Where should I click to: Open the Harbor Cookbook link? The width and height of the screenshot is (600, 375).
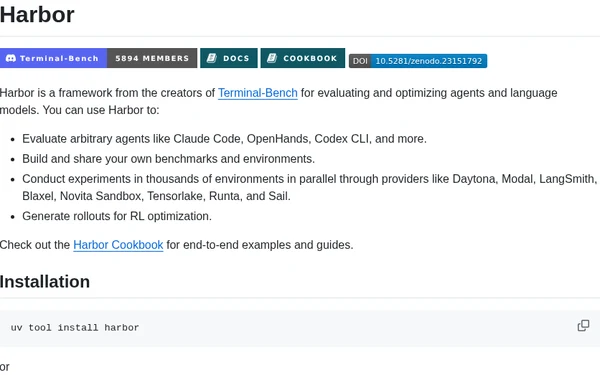118,245
